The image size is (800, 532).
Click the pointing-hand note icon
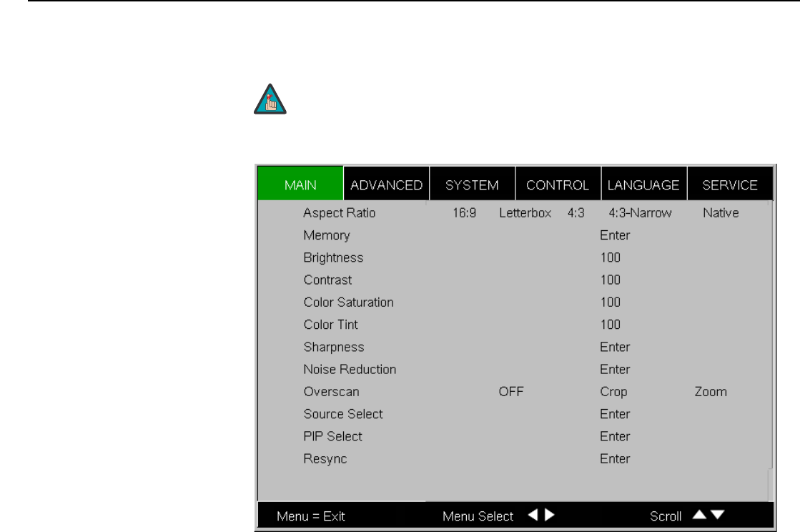(x=270, y=99)
